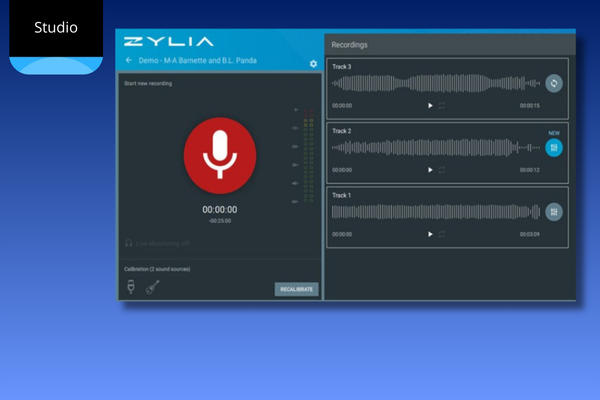The width and height of the screenshot is (600, 400).
Task: Click the Track 1 label
Action: (341, 195)
